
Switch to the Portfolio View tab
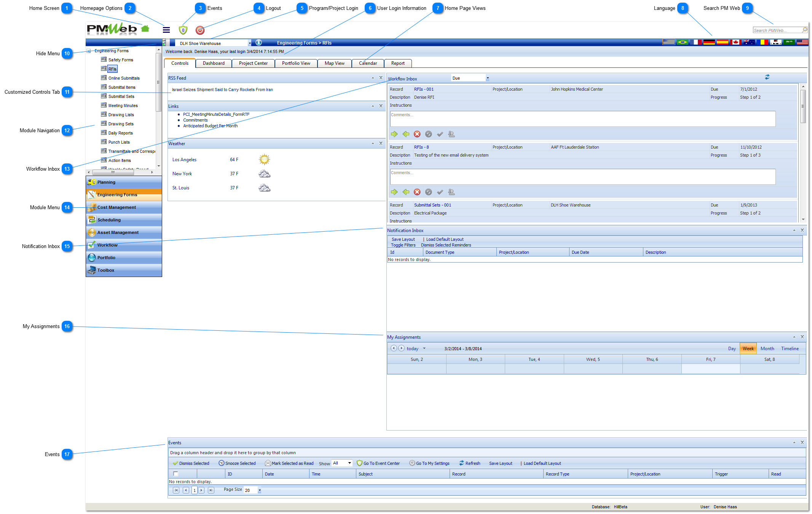[296, 63]
